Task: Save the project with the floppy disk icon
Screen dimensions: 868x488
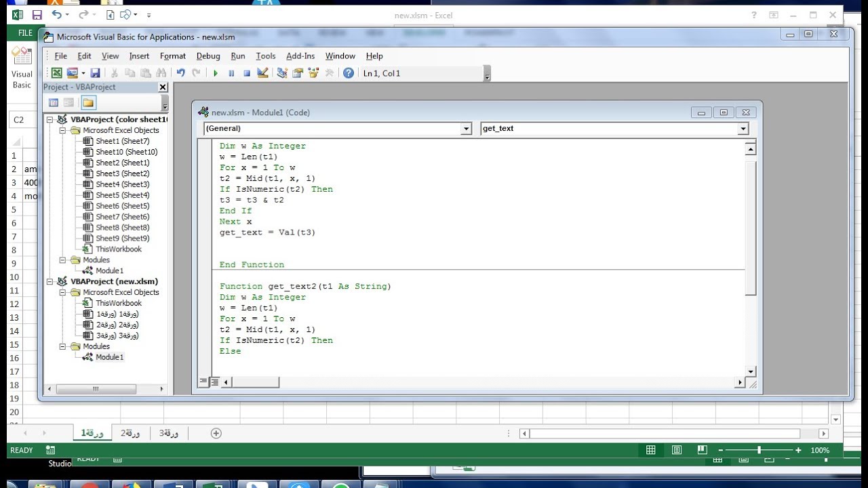Action: pos(95,73)
